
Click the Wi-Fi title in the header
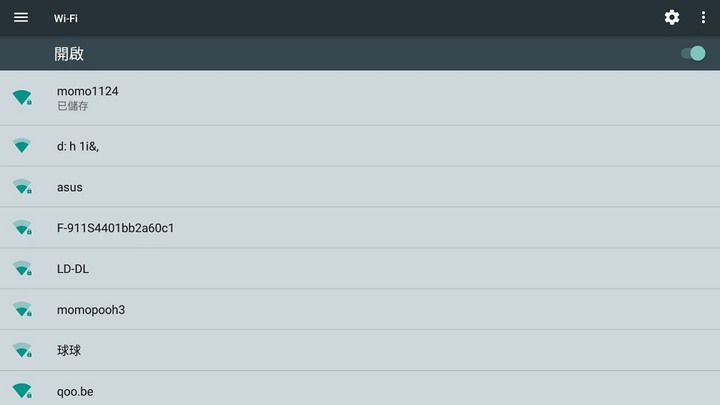tap(66, 18)
